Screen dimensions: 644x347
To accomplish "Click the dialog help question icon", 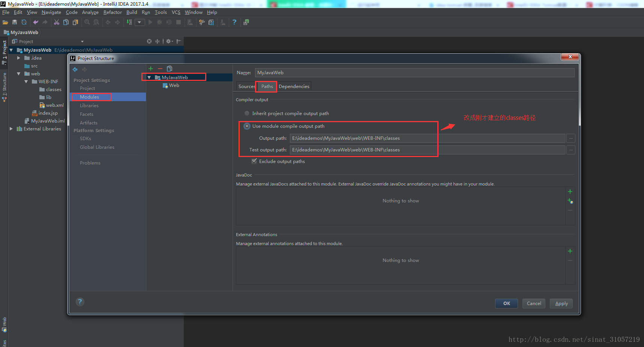I will coord(80,302).
